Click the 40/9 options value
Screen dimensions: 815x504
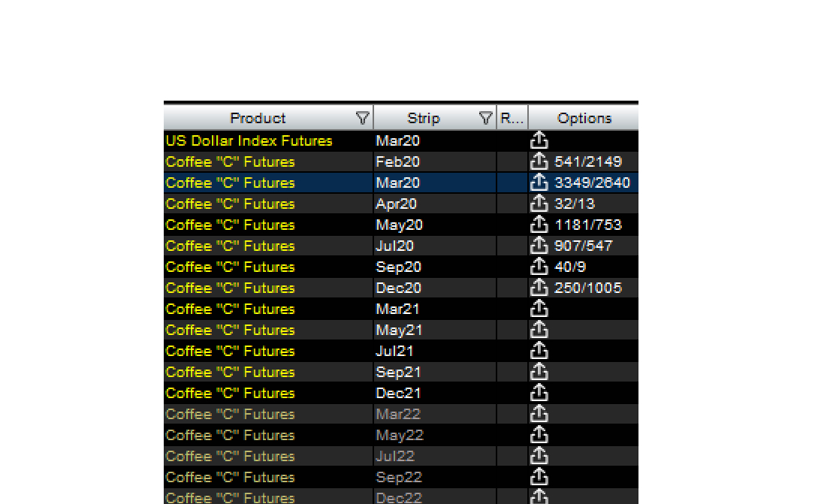click(x=570, y=267)
